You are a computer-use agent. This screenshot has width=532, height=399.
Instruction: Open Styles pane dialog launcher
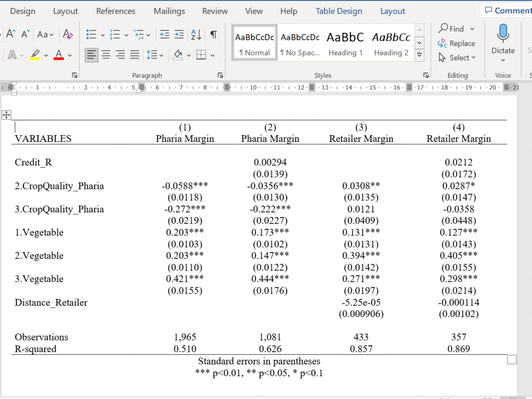click(x=426, y=76)
